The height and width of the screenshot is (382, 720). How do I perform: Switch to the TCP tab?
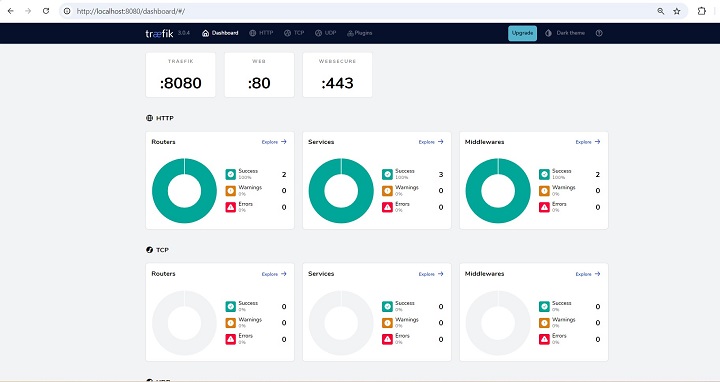[294, 33]
